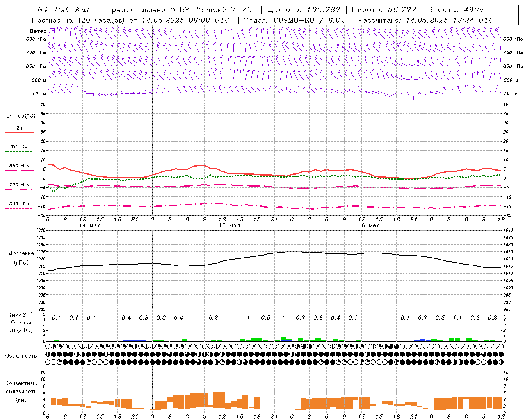Click the dashed Td 2м dew point legend line

(x=18, y=152)
